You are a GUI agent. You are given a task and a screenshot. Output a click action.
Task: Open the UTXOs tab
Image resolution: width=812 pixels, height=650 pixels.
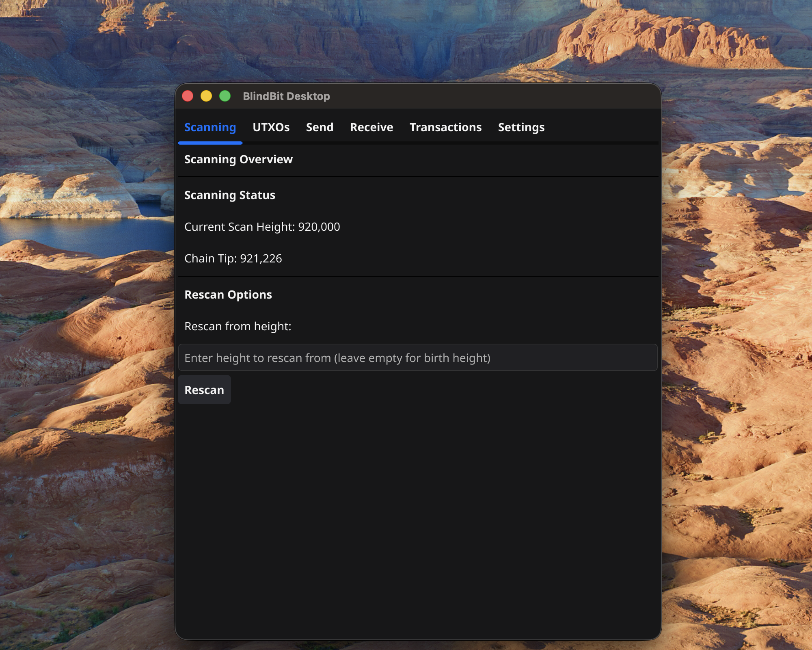pyautogui.click(x=271, y=128)
